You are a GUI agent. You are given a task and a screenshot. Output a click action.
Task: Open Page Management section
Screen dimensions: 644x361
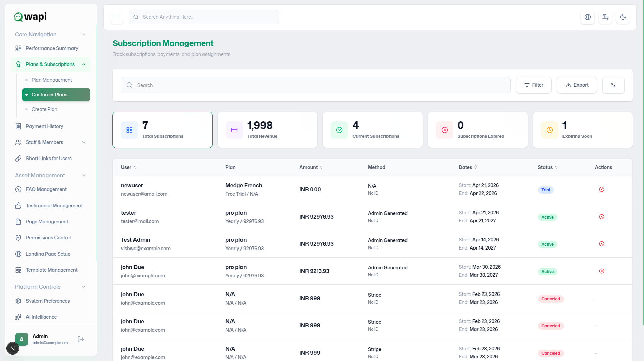tap(51, 222)
